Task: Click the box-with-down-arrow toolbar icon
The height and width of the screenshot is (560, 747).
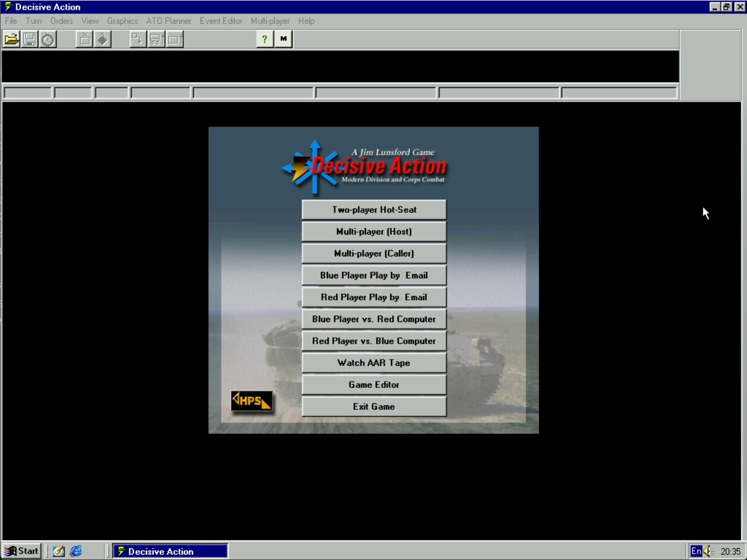Action: click(x=138, y=39)
